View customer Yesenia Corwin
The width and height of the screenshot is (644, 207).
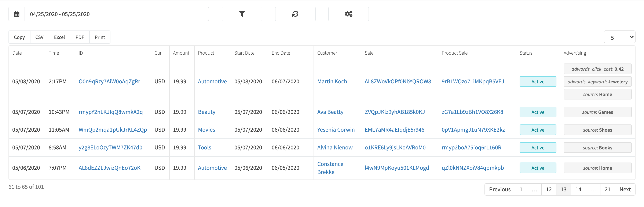(336, 130)
